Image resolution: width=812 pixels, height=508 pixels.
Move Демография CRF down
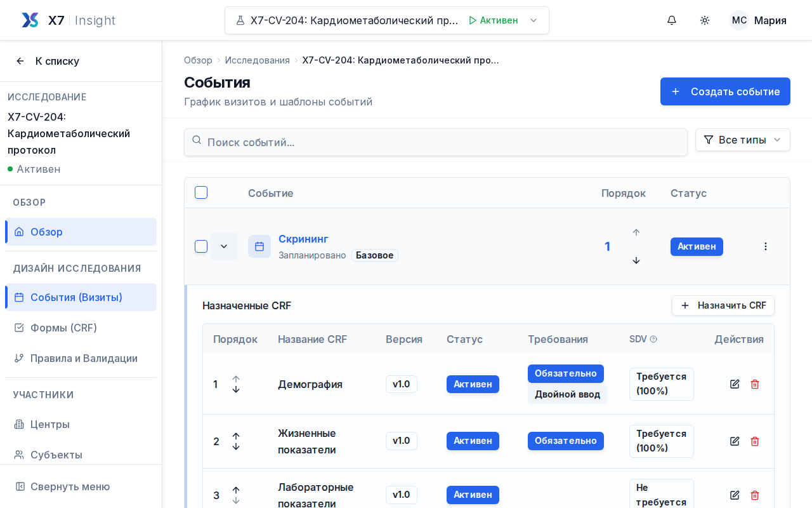(236, 389)
